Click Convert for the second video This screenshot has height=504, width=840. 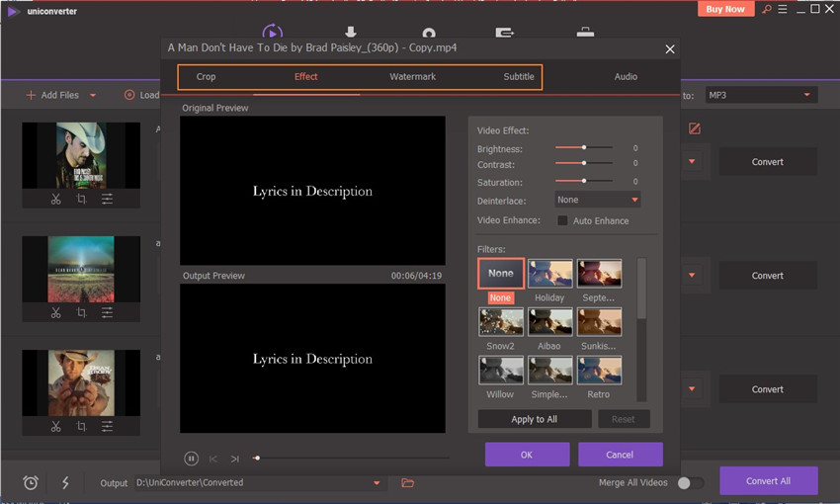click(x=767, y=276)
